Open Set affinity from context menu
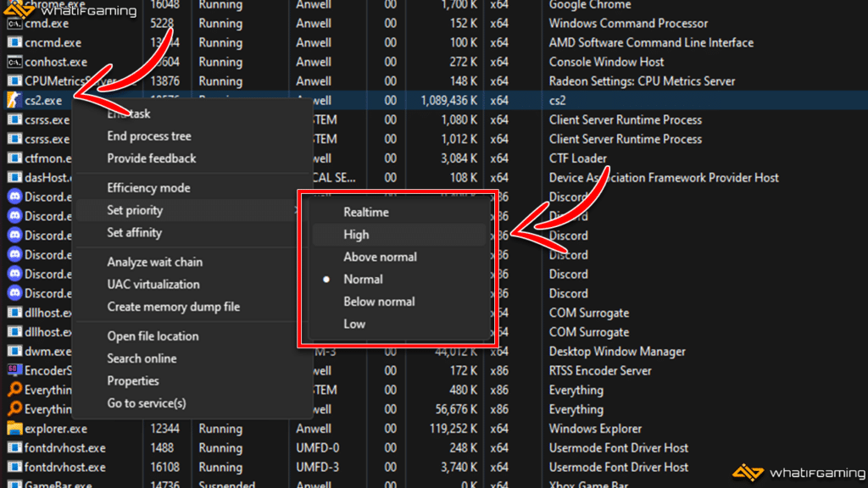Screen dimensions: 868x488 [134, 233]
